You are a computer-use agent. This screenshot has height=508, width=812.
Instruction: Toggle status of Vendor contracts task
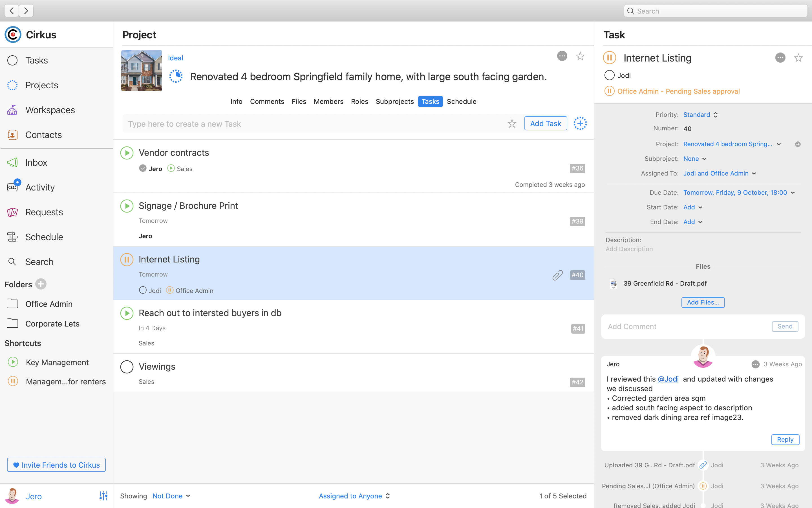coord(127,153)
